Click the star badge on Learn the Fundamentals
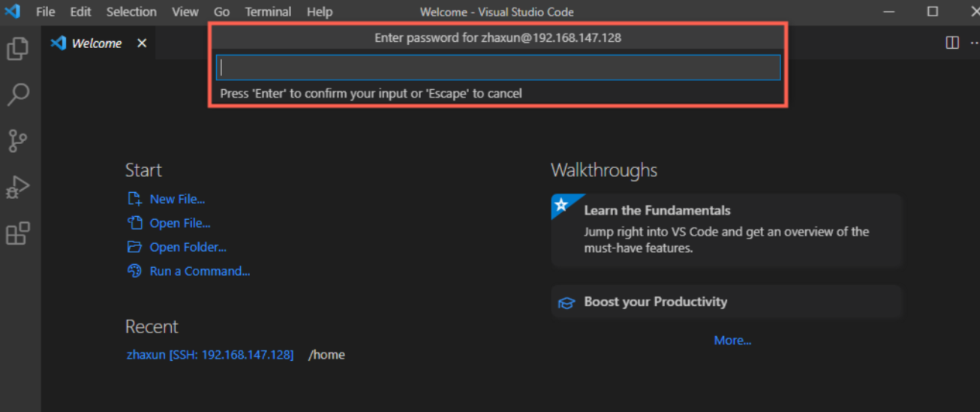The width and height of the screenshot is (980, 412). click(x=561, y=204)
